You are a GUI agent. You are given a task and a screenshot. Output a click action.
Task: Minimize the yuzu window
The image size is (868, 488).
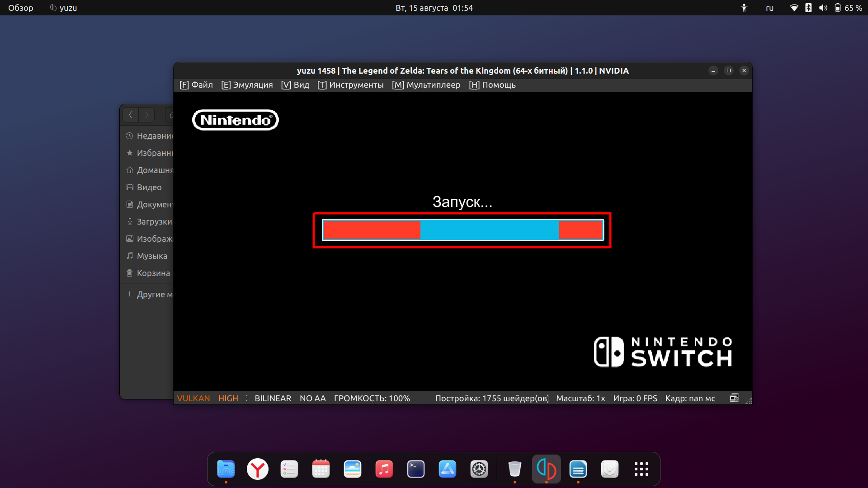(x=713, y=70)
